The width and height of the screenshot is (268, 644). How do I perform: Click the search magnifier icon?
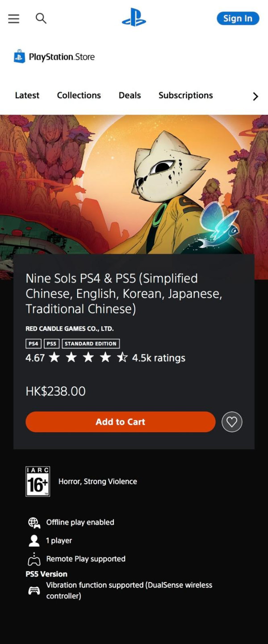point(41,18)
